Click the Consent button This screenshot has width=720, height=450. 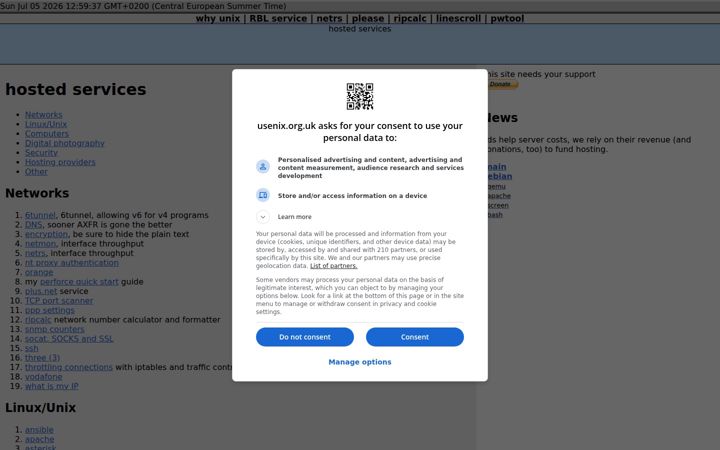coord(415,337)
